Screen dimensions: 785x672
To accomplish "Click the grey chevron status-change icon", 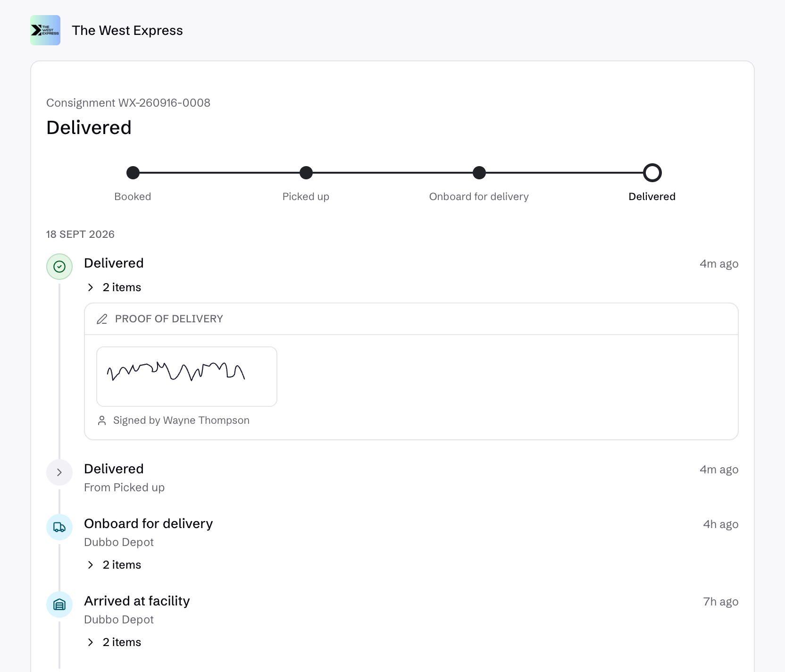I will point(59,472).
